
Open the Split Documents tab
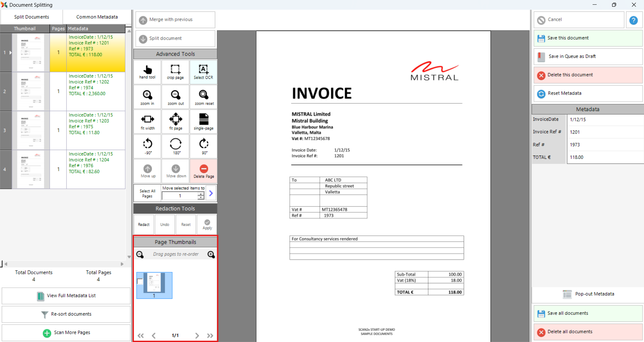coord(32,17)
